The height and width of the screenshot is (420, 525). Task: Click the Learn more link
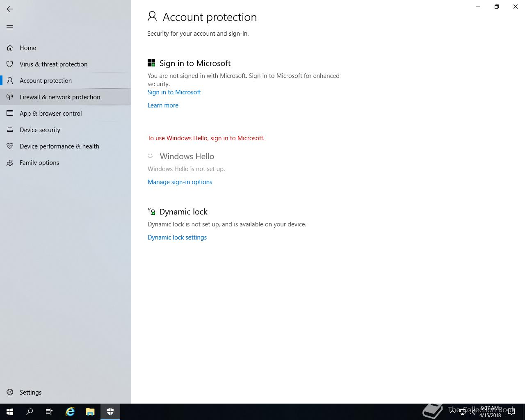coord(163,105)
